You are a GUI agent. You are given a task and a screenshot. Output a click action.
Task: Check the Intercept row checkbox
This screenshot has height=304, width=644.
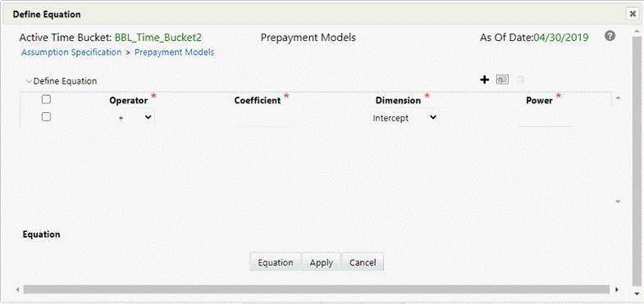(47, 117)
